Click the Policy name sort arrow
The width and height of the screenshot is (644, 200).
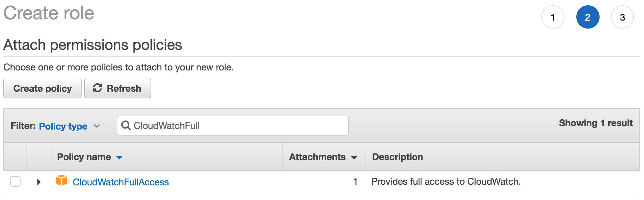119,157
